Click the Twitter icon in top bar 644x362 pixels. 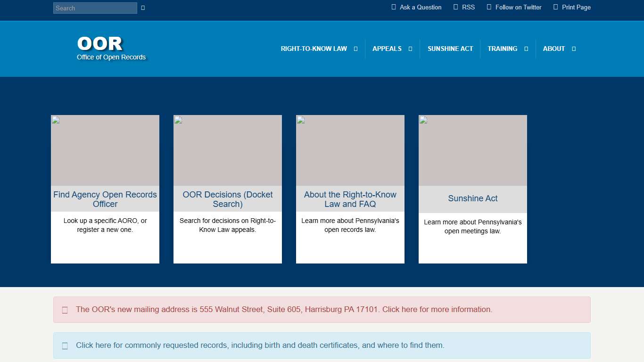coord(489,7)
